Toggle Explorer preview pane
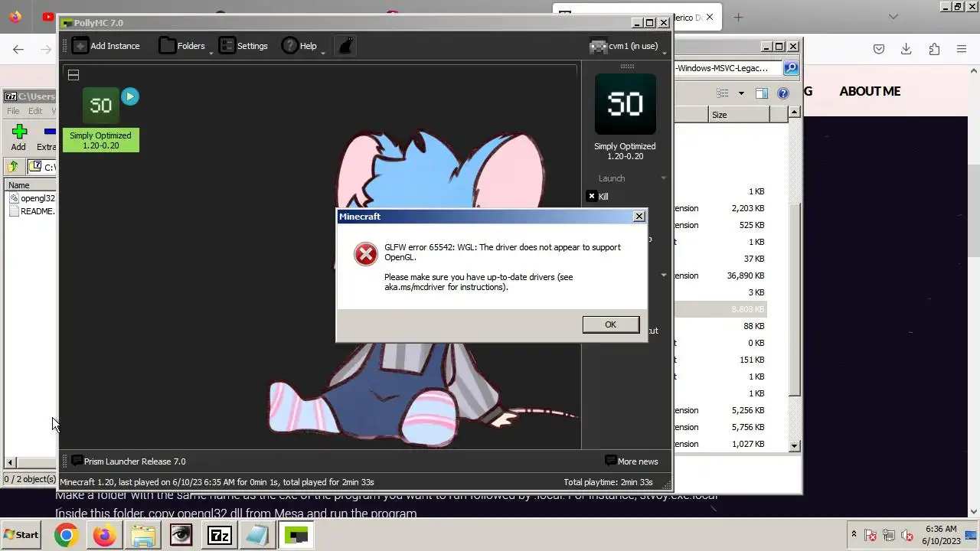 [x=762, y=93]
